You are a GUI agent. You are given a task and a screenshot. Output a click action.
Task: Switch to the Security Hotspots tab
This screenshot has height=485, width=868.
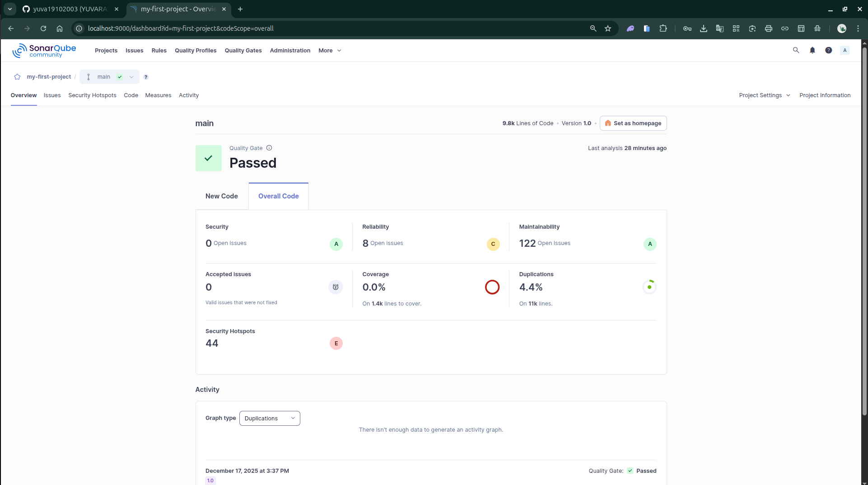92,95
